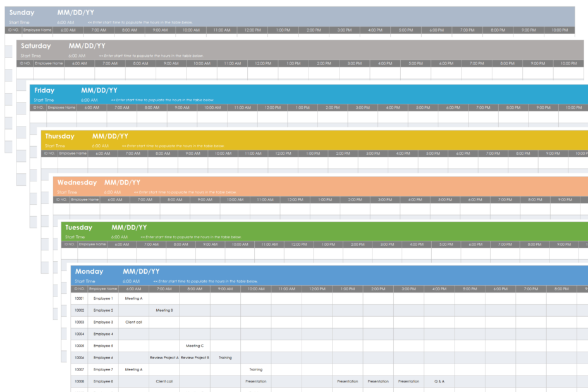Select the Employee 7 name cell
Viewport: 588px width, 392px height.
103,369
